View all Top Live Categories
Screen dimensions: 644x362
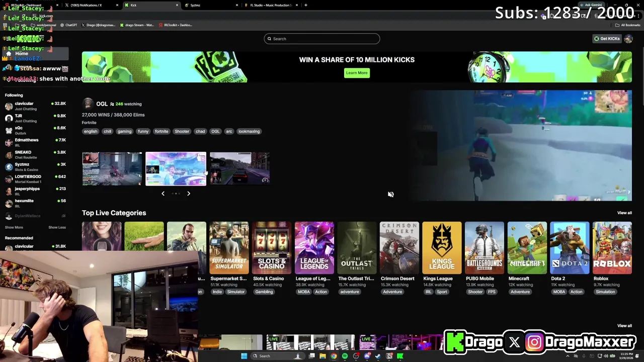point(624,213)
